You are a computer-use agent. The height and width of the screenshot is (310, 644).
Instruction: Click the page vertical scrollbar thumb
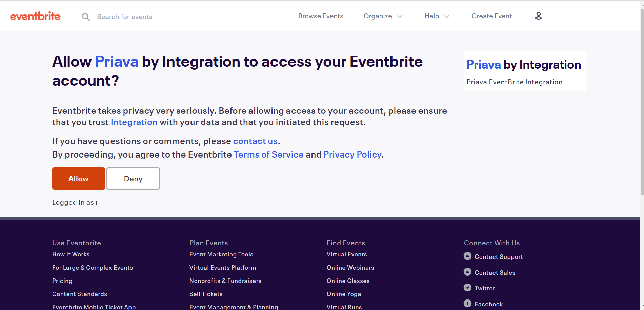(642, 102)
